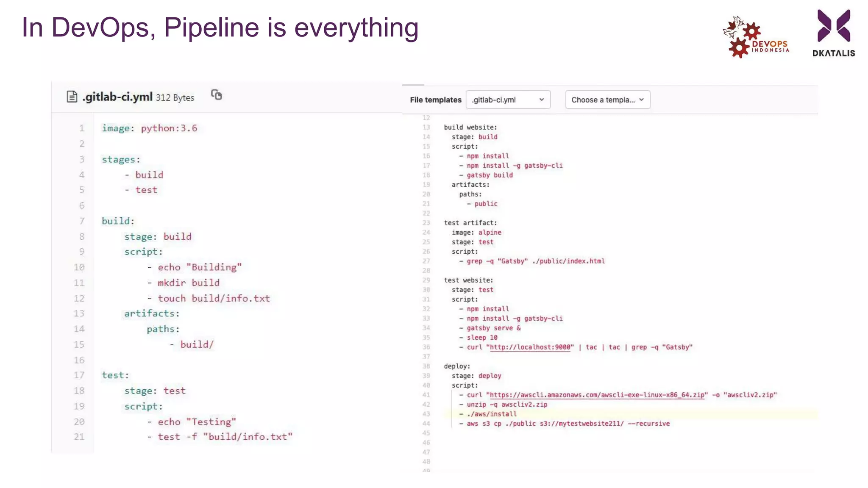Screen dimensions: 868x488
Task: Click the 'image: python:3.6' code line
Action: (x=149, y=128)
